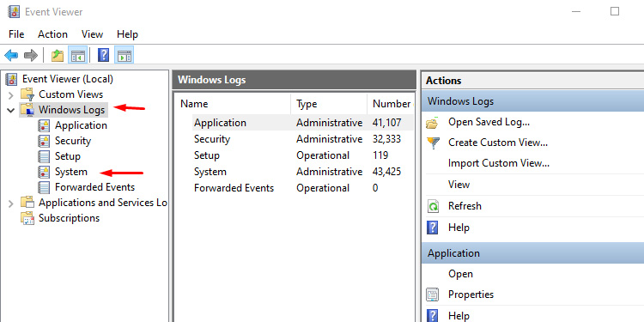Click the Custom Views folder icon
644x322 pixels.
(27, 94)
